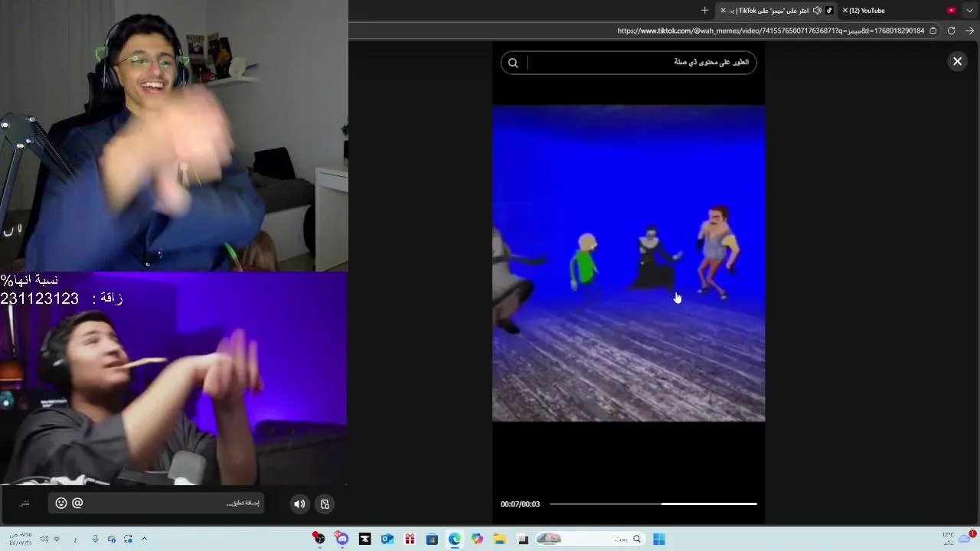Launch Copilot from the taskbar

(477, 539)
